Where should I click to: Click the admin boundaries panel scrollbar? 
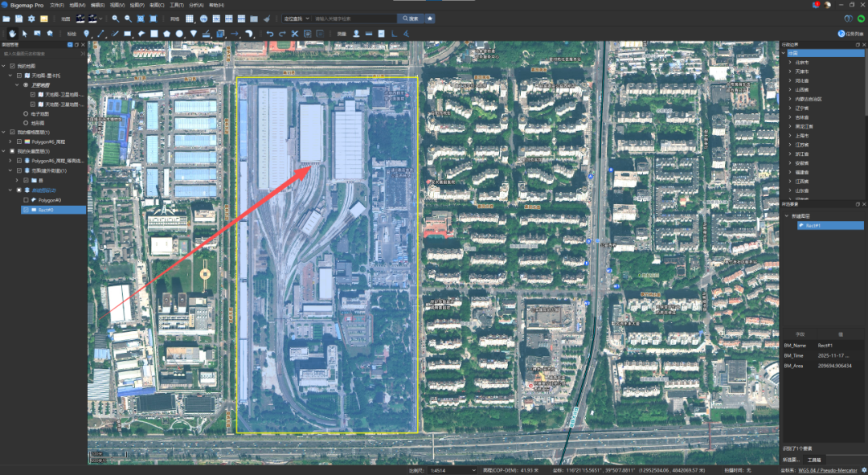point(866,83)
